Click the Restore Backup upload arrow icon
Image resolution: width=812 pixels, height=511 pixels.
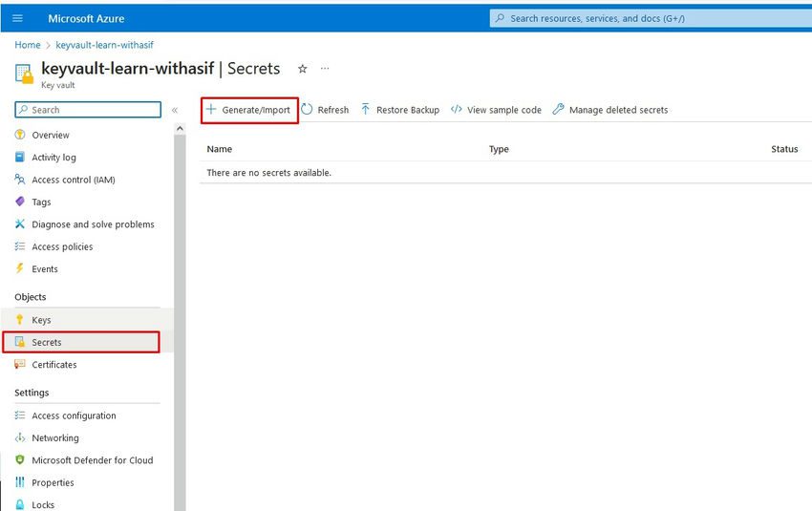(365, 109)
